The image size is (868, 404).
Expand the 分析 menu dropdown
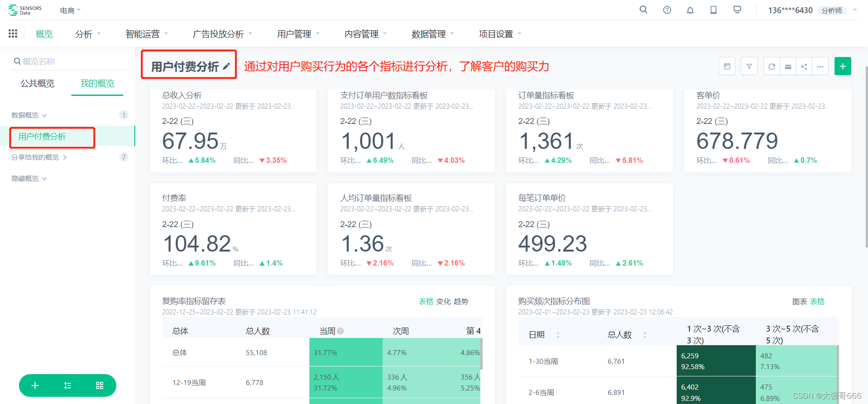pos(88,34)
